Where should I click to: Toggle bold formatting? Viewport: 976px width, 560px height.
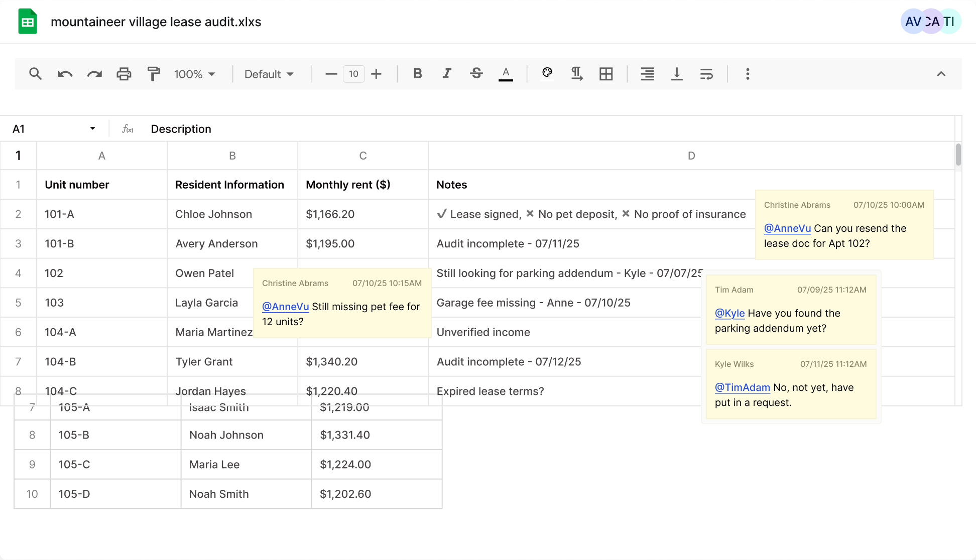tap(417, 74)
